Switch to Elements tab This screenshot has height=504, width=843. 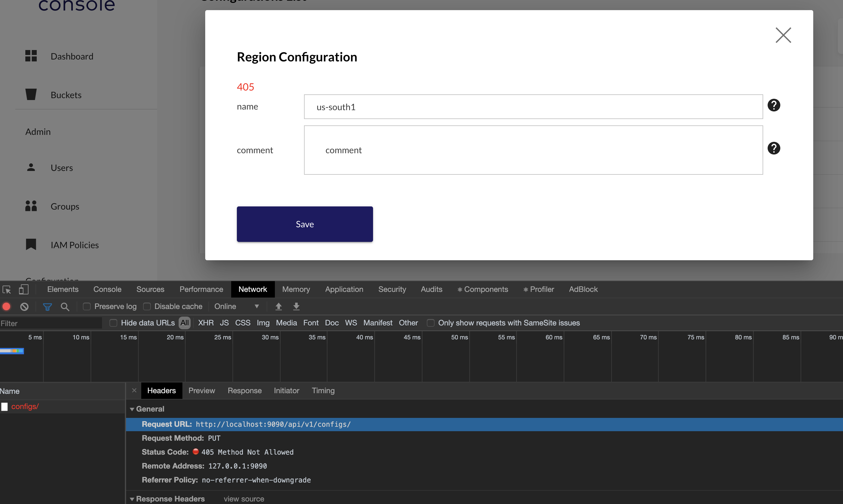[x=63, y=289]
